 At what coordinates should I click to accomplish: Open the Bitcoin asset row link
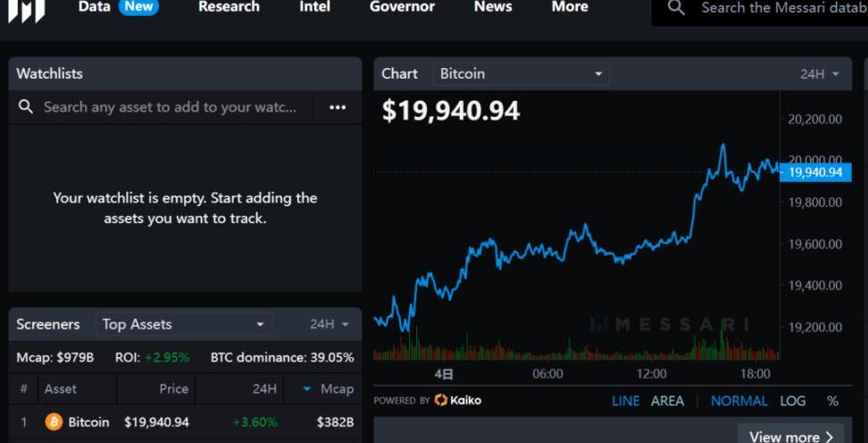(88, 422)
